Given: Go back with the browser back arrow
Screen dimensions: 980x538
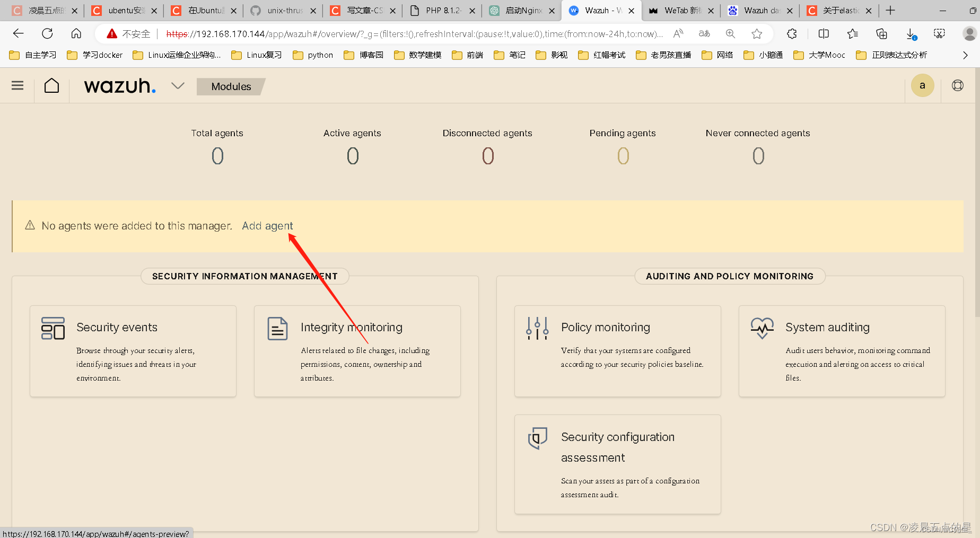Looking at the screenshot, I should 19,33.
